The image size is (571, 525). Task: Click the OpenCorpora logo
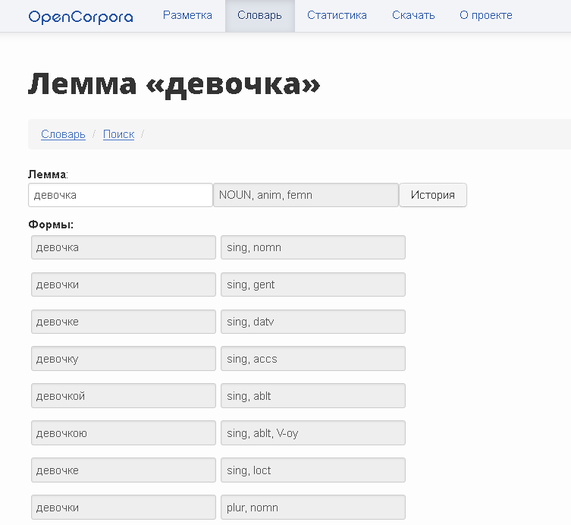coord(80,17)
